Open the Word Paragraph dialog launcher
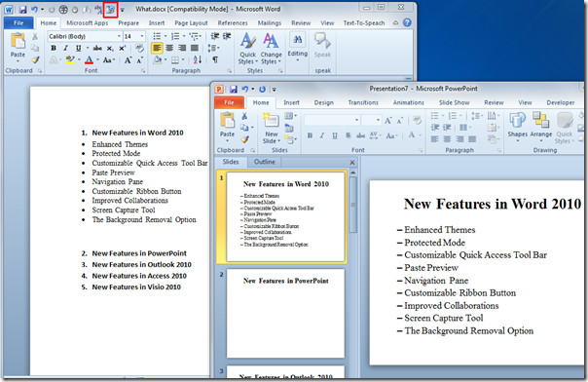Image resolution: width=588 pixels, height=382 pixels. tap(229, 71)
